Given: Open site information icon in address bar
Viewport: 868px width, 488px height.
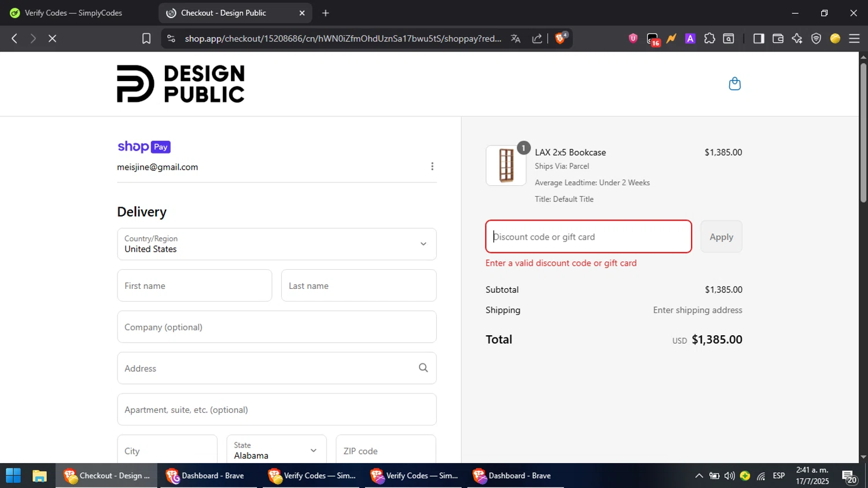Looking at the screenshot, I should coord(171,38).
